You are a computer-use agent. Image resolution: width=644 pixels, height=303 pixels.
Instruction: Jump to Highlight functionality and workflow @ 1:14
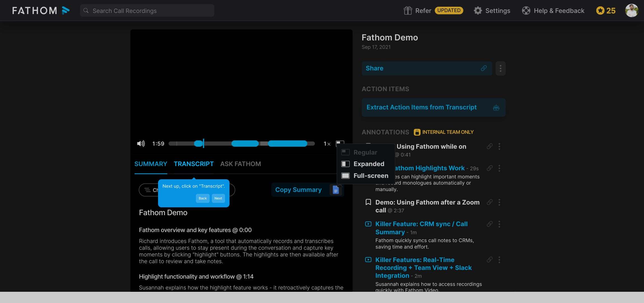pos(196,277)
